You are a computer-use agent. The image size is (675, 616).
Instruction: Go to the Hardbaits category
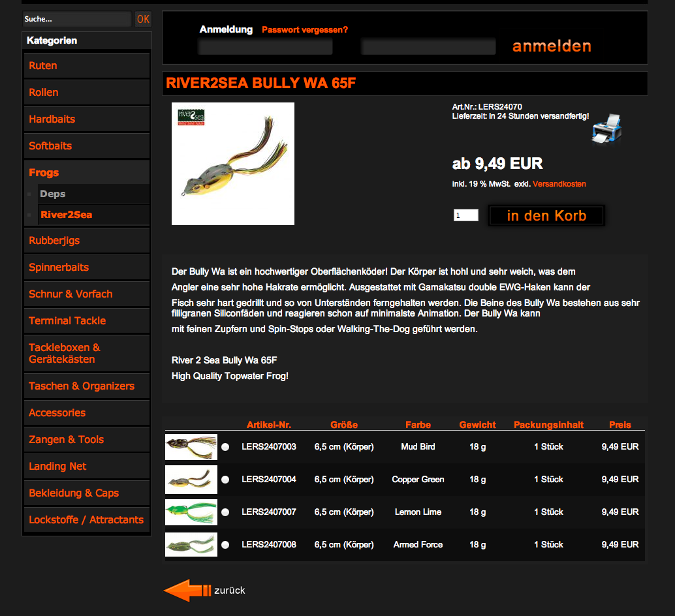pyautogui.click(x=52, y=119)
